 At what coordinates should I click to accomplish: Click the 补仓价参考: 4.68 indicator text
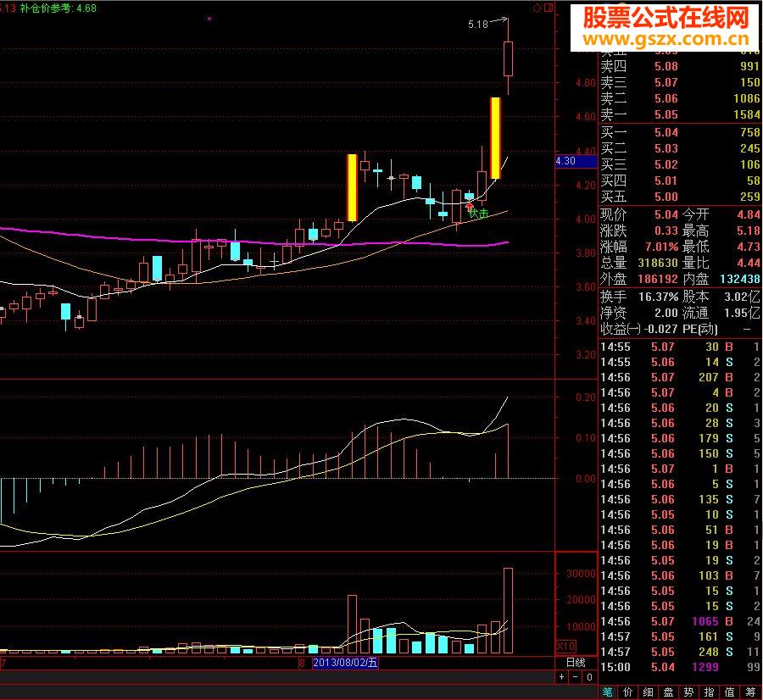(x=58, y=8)
